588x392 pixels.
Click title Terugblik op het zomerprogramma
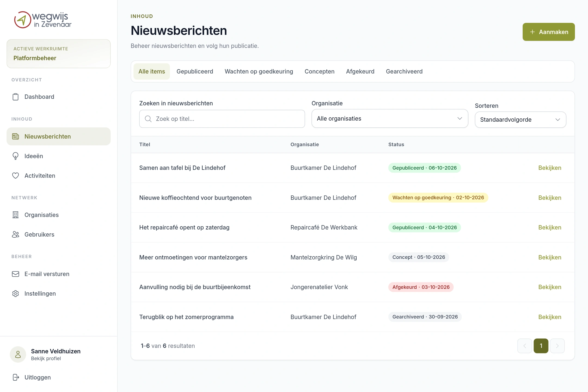pyautogui.click(x=186, y=317)
